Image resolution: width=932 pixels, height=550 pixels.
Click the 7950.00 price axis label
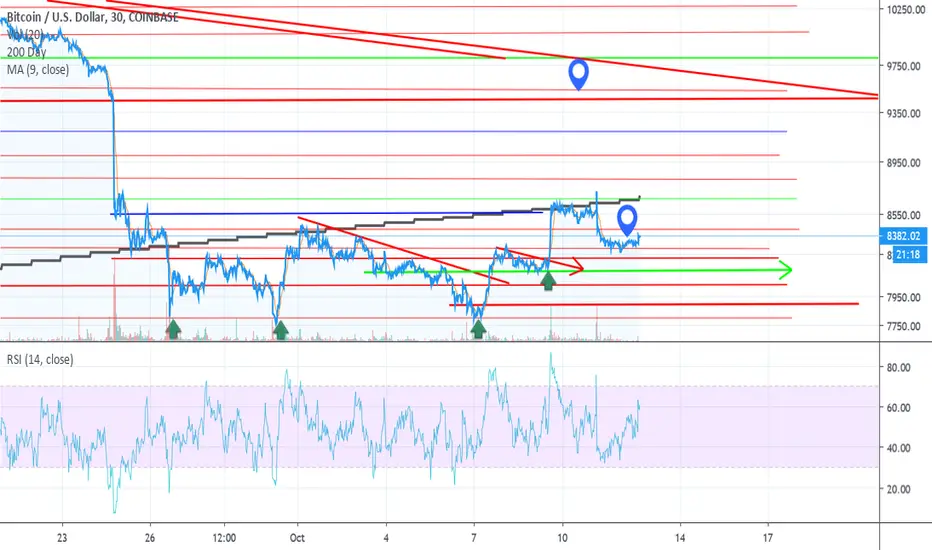pos(903,297)
